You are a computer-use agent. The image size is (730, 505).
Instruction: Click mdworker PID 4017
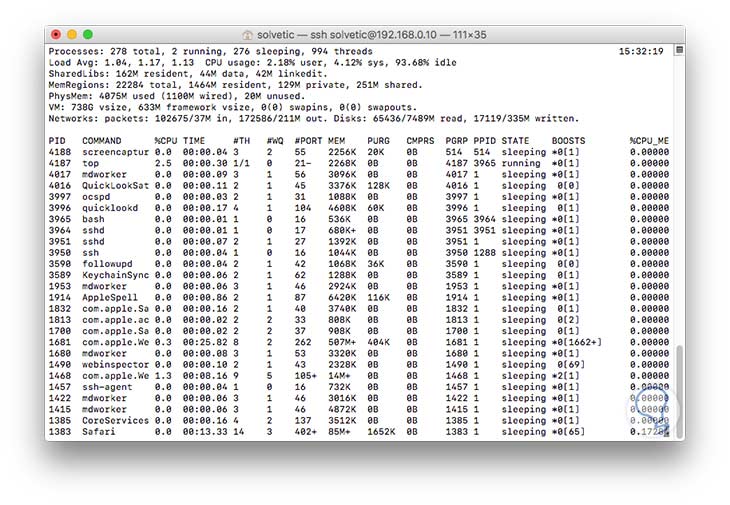pyautogui.click(x=60, y=175)
